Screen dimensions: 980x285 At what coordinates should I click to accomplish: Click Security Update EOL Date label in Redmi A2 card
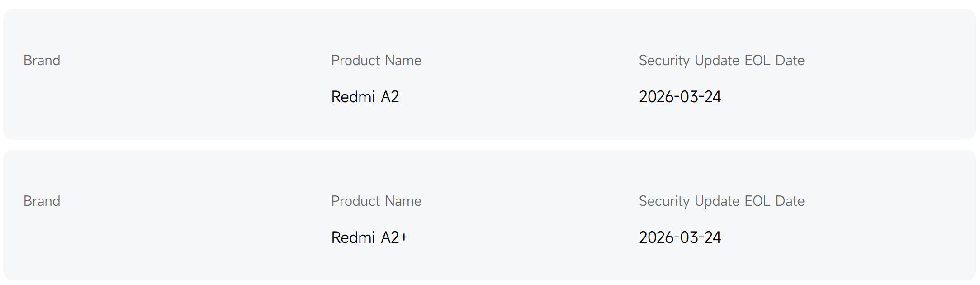point(721,61)
